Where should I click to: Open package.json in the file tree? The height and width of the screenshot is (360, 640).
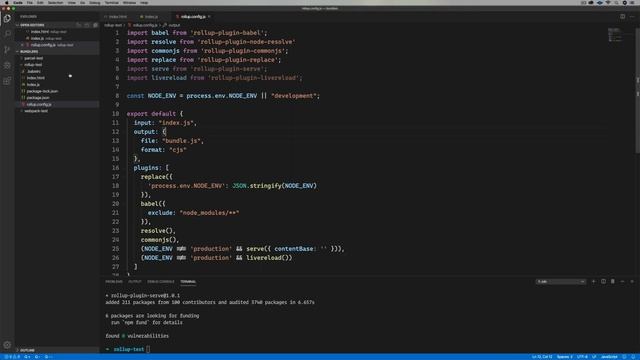38,98
